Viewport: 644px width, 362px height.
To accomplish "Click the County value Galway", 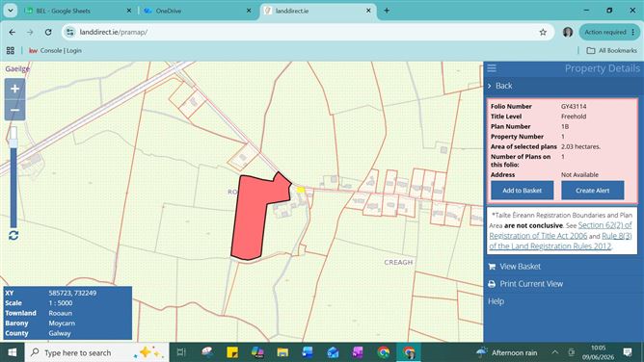I will click(60, 333).
